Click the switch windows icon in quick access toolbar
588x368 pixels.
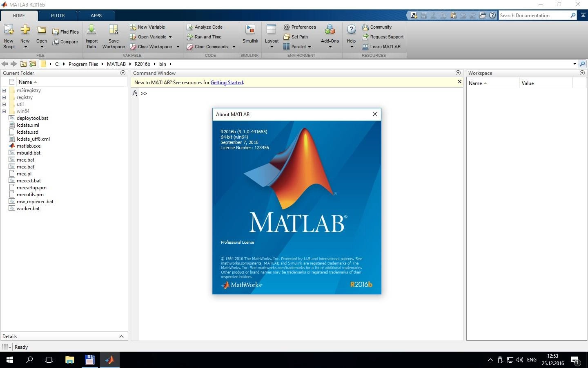483,16
